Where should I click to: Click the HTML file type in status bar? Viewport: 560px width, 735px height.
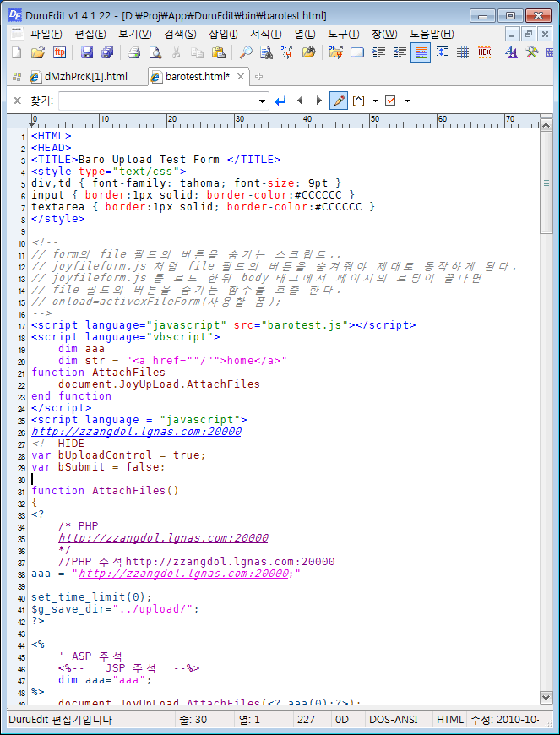pyautogui.click(x=450, y=720)
